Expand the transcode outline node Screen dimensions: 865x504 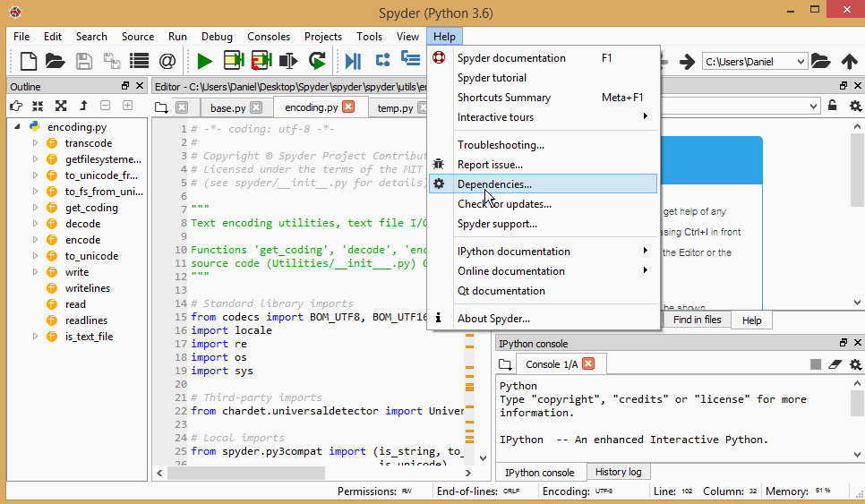click(x=35, y=143)
